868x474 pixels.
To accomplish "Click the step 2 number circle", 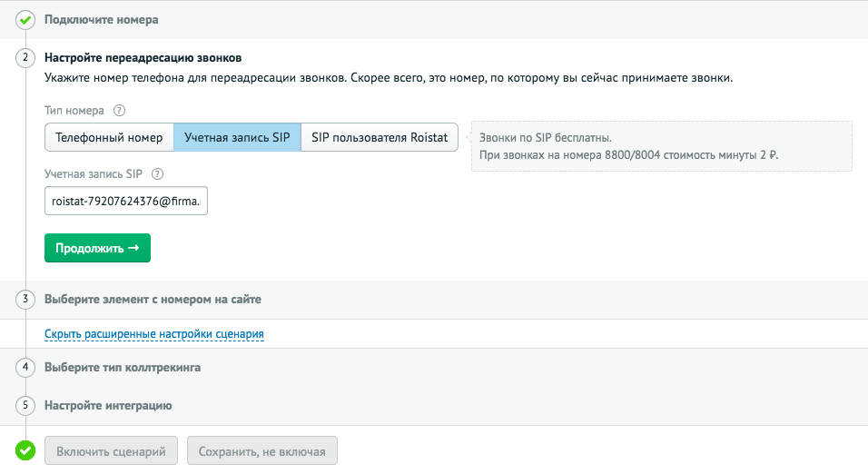I will tap(25, 57).
